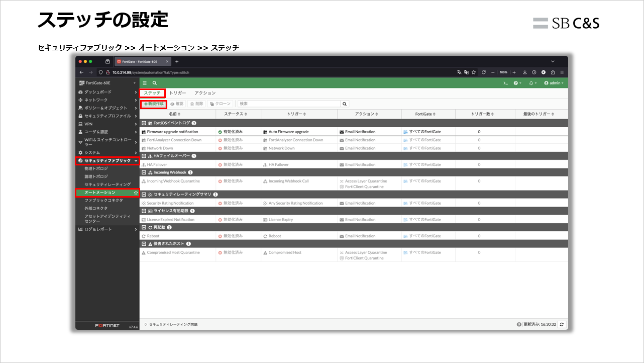
Task: Open a new browser tab with plus
Action: [177, 61]
